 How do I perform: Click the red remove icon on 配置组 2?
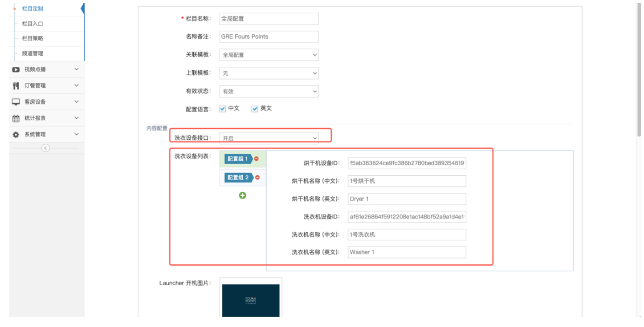257,178
